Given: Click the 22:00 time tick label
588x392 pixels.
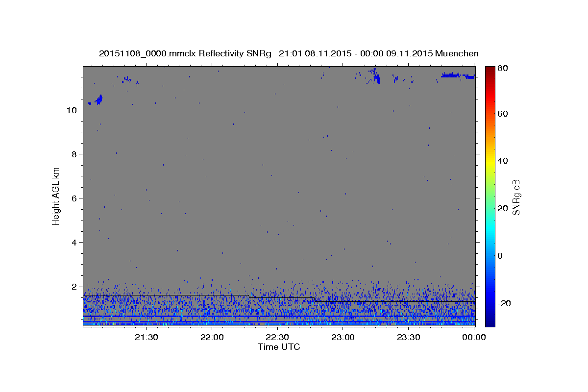Looking at the screenshot, I should [212, 337].
